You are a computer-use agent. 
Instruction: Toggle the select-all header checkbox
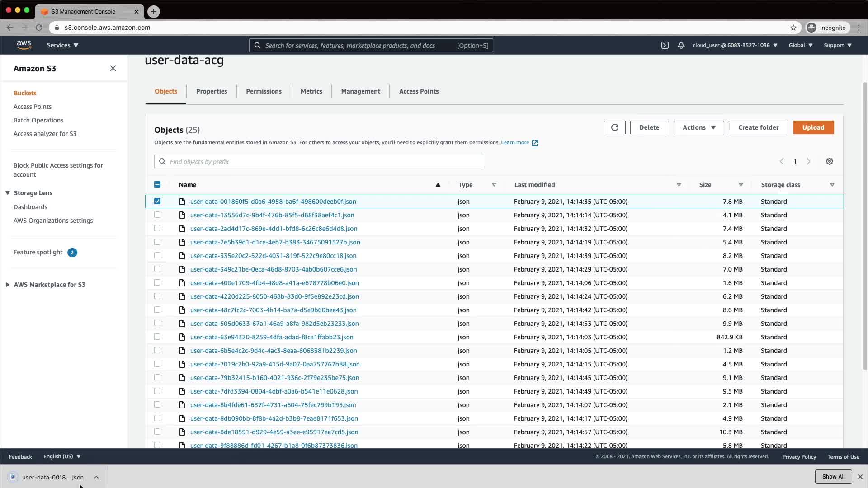click(157, 184)
